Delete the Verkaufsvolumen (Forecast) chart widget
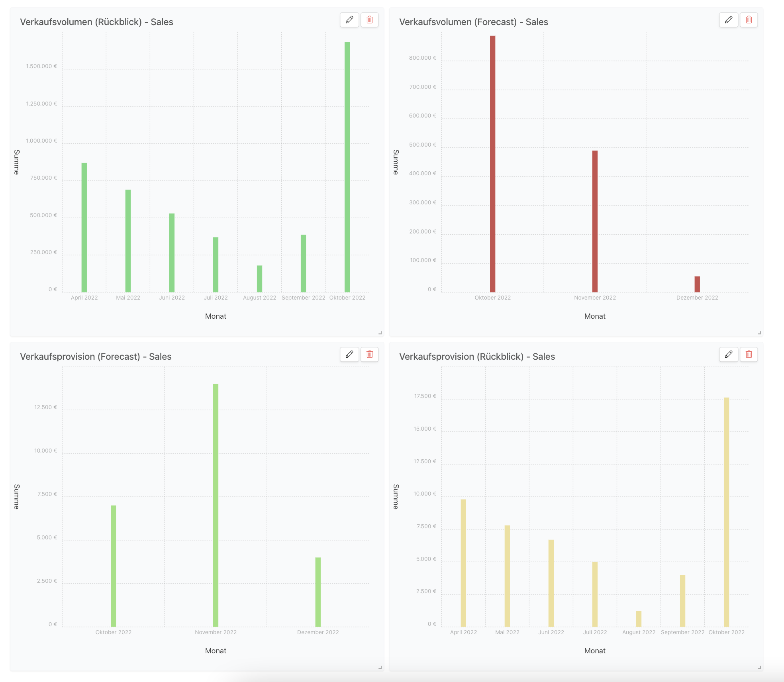The width and height of the screenshot is (784, 682). click(749, 20)
